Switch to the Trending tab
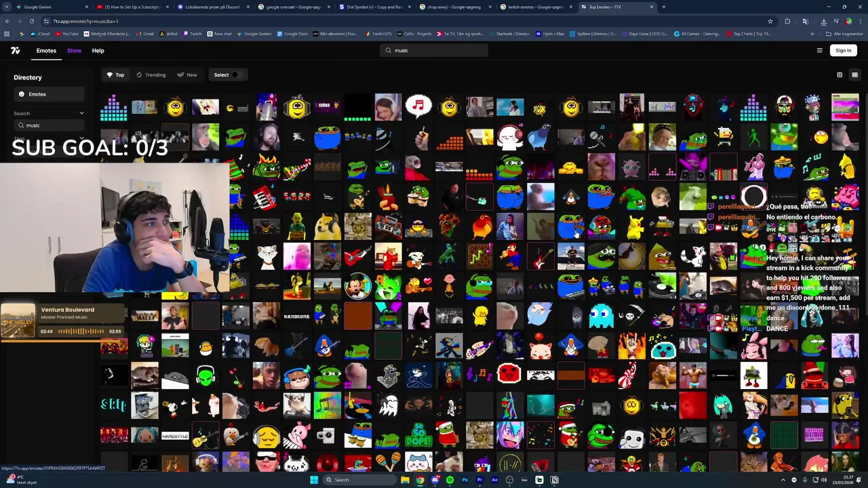This screenshot has width=868, height=488. [x=151, y=75]
